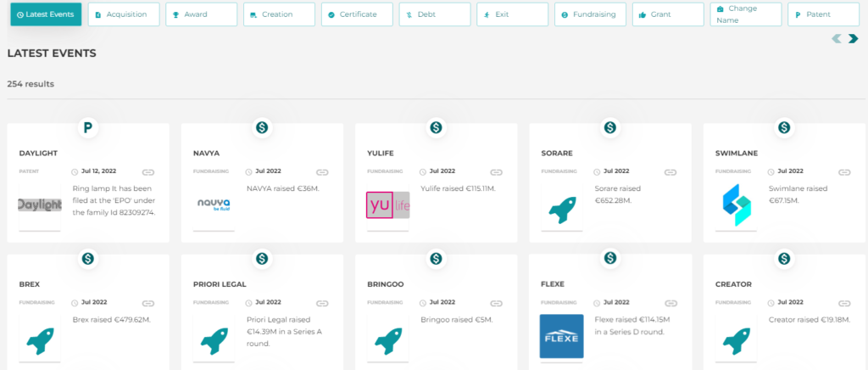Click the previous tabs arrow
The image size is (868, 370).
coord(837,38)
